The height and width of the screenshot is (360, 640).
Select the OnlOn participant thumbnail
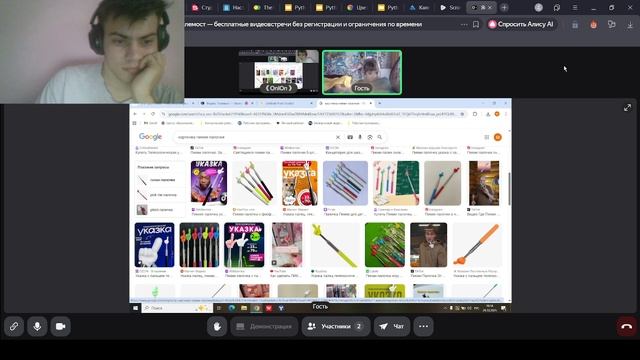pos(278,72)
